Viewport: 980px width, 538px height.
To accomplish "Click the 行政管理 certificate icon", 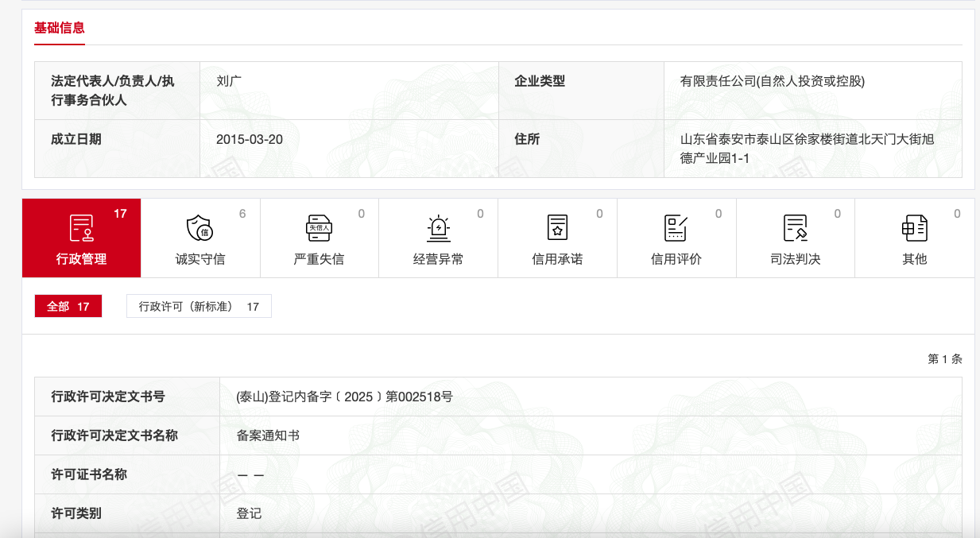I will coord(81,228).
